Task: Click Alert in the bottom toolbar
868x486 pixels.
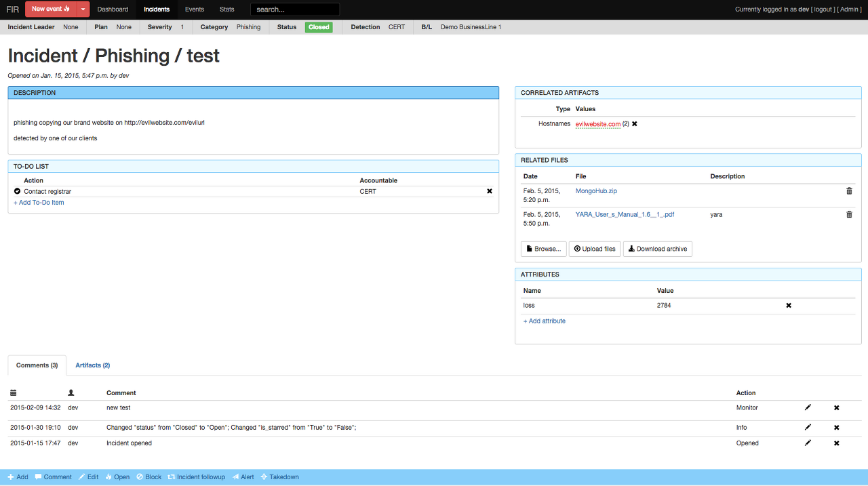Action: click(x=243, y=477)
